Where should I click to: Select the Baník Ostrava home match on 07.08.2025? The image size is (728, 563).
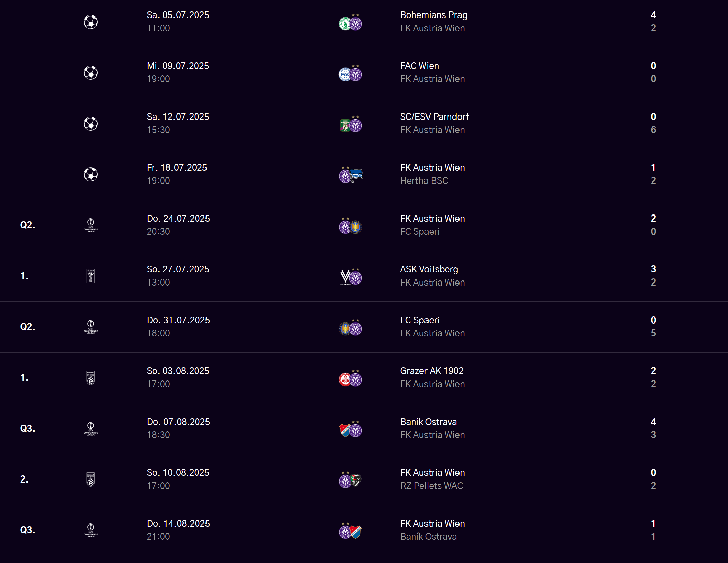point(428,422)
